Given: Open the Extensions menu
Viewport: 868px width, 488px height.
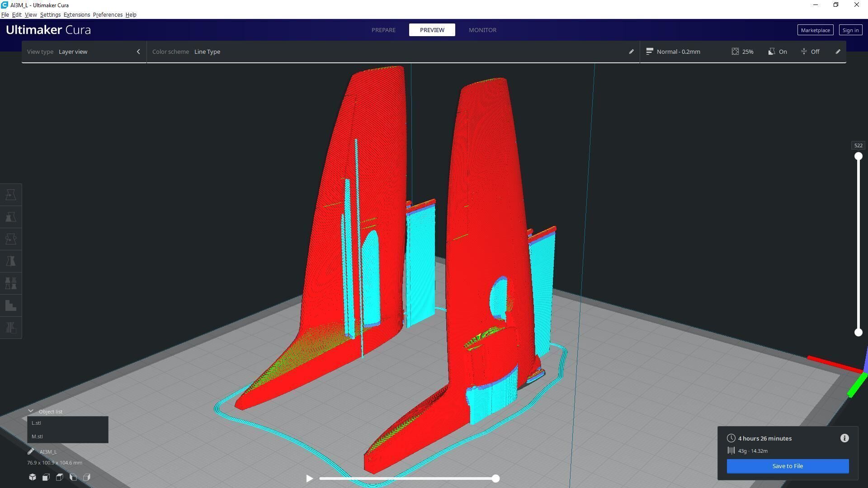Looking at the screenshot, I should [76, 15].
